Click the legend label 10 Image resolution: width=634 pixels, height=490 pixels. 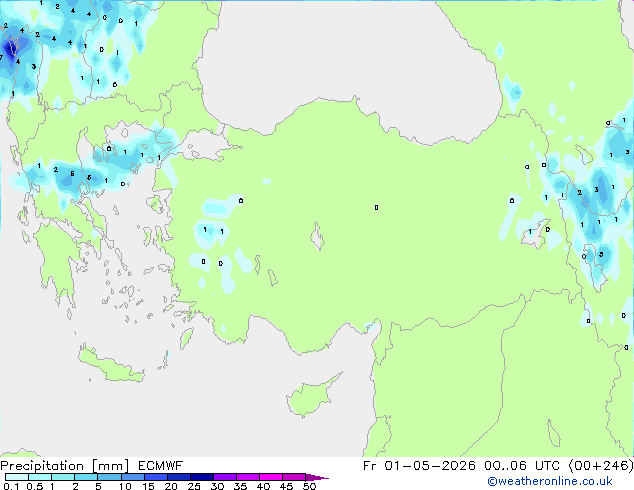click(x=125, y=486)
